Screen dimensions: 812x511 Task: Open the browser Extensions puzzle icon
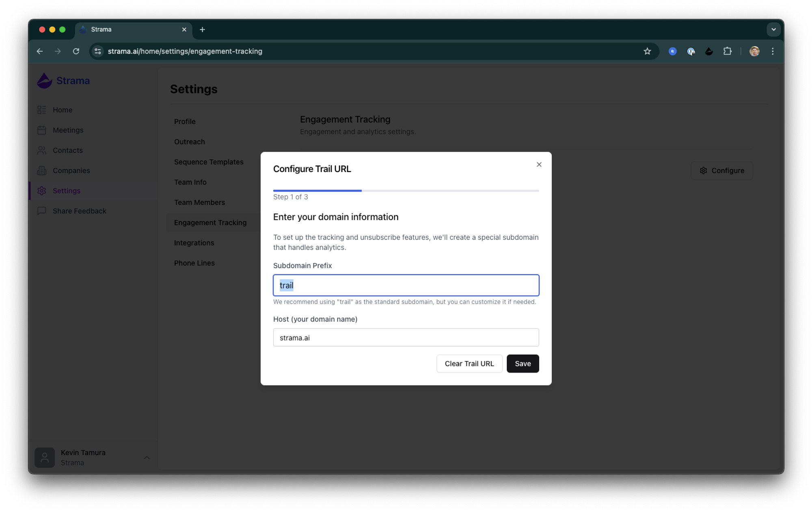[x=727, y=51]
